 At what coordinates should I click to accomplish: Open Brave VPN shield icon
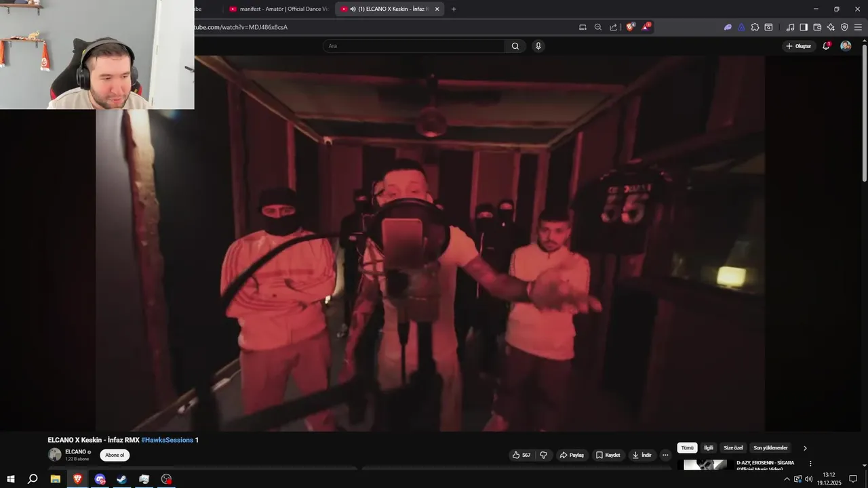(x=844, y=27)
